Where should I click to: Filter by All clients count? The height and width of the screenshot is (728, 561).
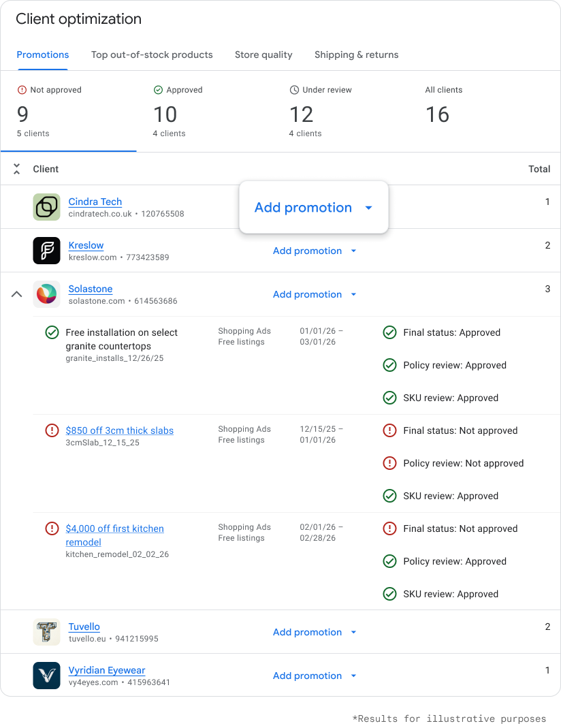[x=443, y=109]
